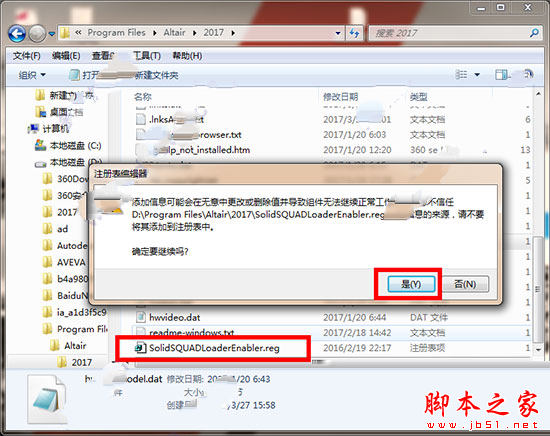Select the Program Files folder in tree
550x436 pixels.
82,329
